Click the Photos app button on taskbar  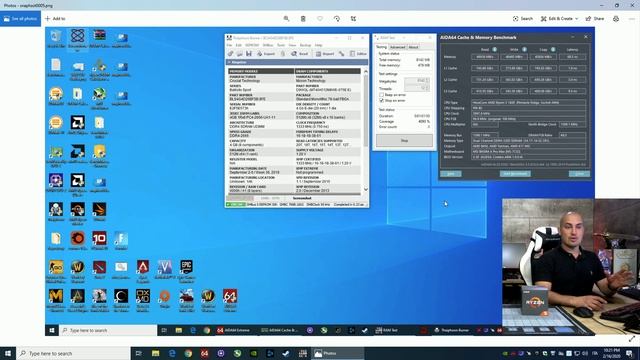pyautogui.click(x=337, y=353)
